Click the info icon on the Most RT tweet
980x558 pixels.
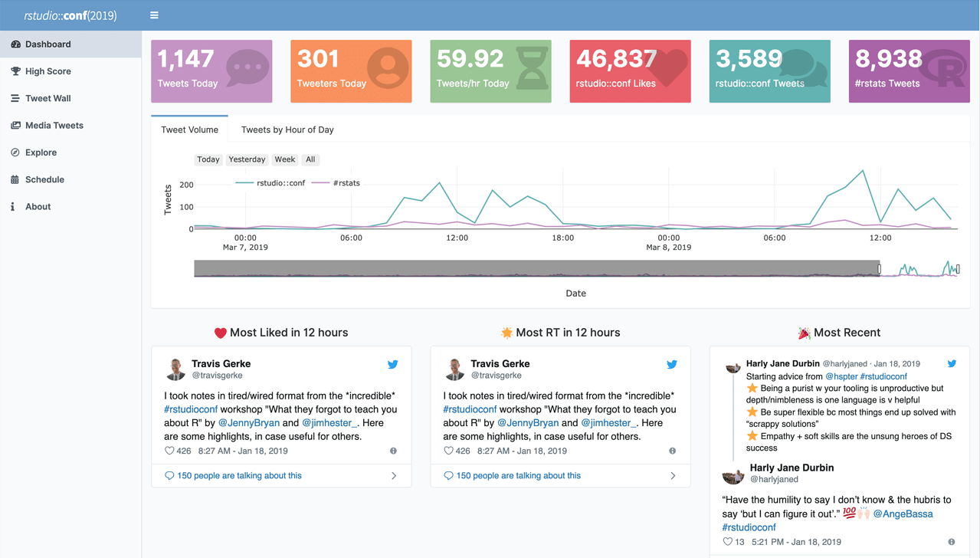pos(672,451)
